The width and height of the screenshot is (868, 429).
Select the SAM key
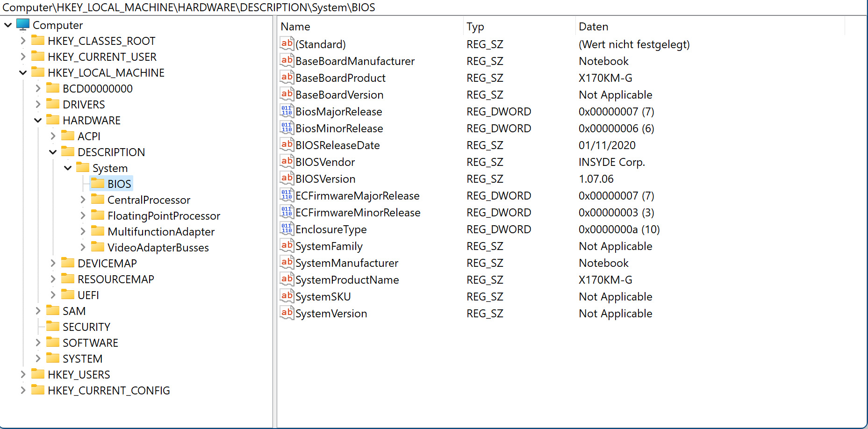pyautogui.click(x=74, y=311)
